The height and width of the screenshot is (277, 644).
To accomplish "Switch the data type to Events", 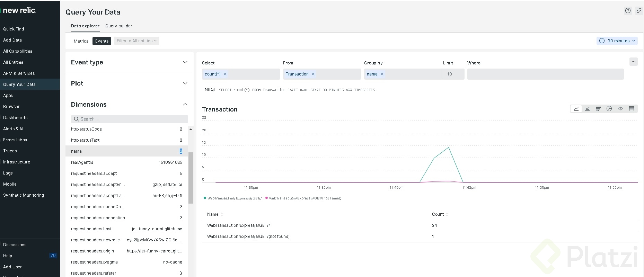I will [102, 41].
